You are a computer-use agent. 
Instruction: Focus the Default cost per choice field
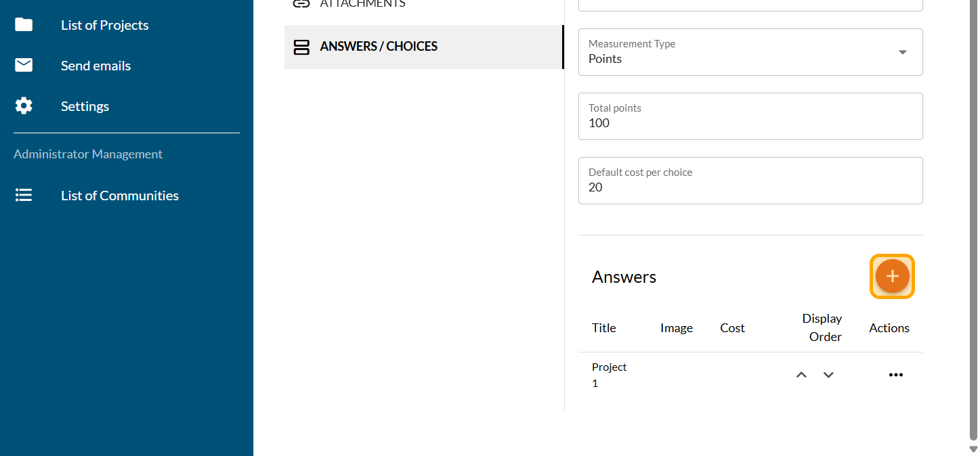click(750, 187)
